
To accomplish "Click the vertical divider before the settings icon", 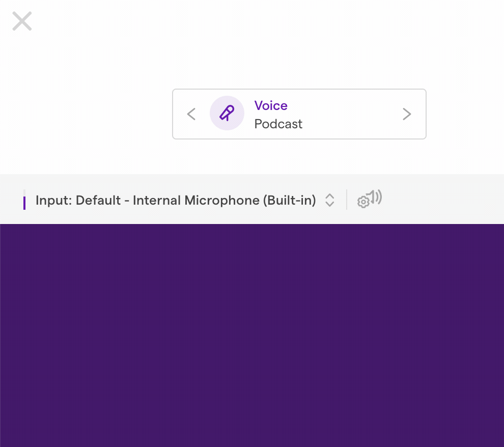I will [347, 200].
